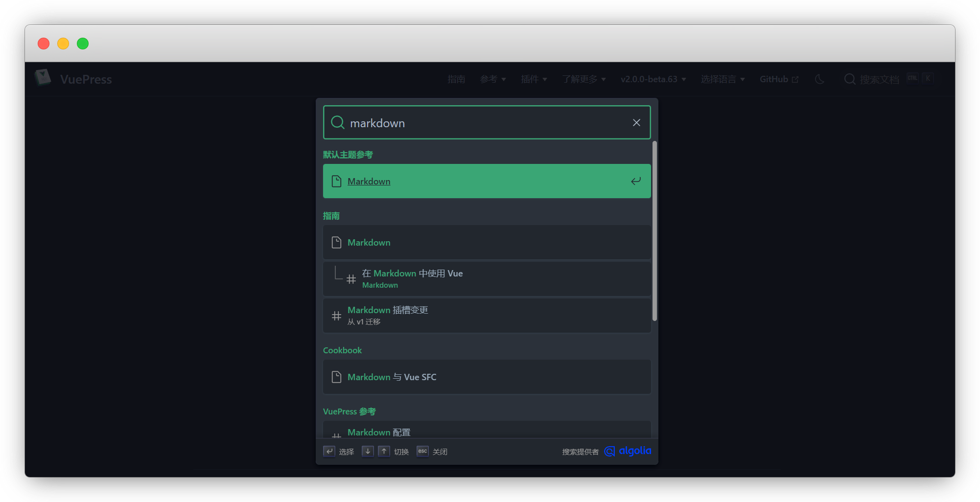Toggle dark mode with the moon icon

click(819, 79)
